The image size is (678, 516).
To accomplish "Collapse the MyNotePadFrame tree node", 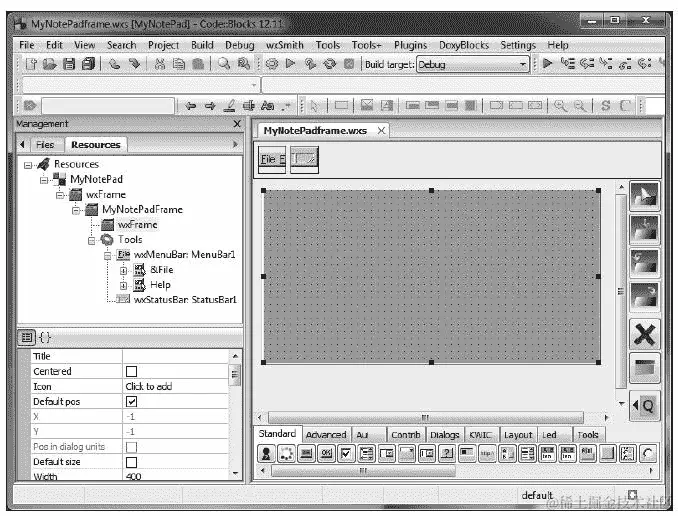I will coord(76,210).
